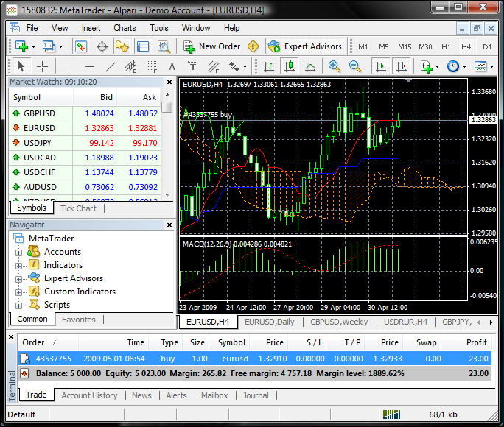Zoom in on the chart
This screenshot has height=427, width=504.
point(335,66)
